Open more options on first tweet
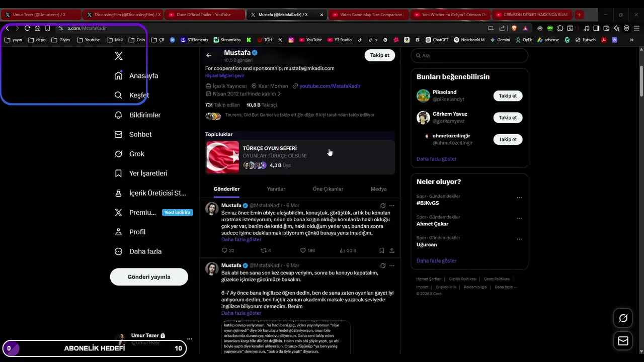Screen dimensions: 644x362 (x=392, y=206)
